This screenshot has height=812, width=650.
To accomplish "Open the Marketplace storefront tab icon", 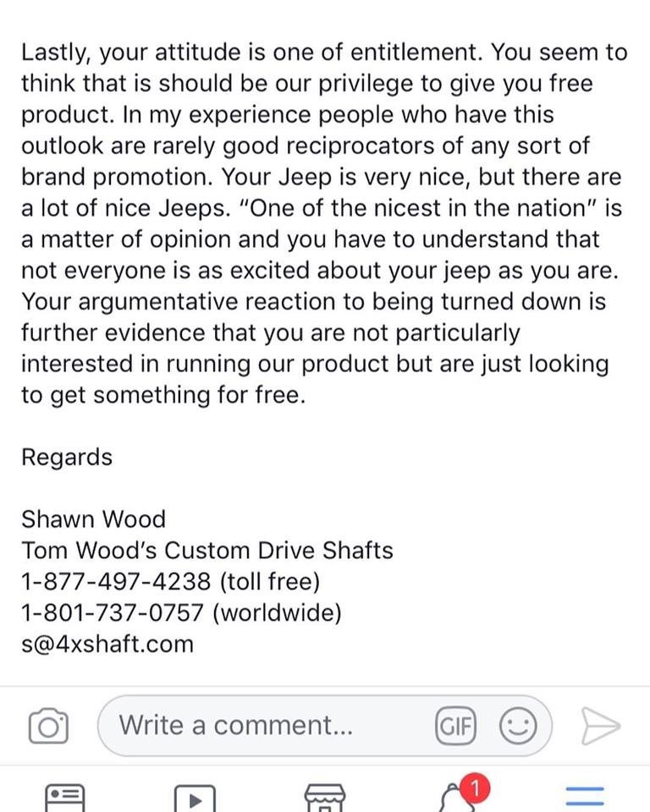I will (324, 798).
